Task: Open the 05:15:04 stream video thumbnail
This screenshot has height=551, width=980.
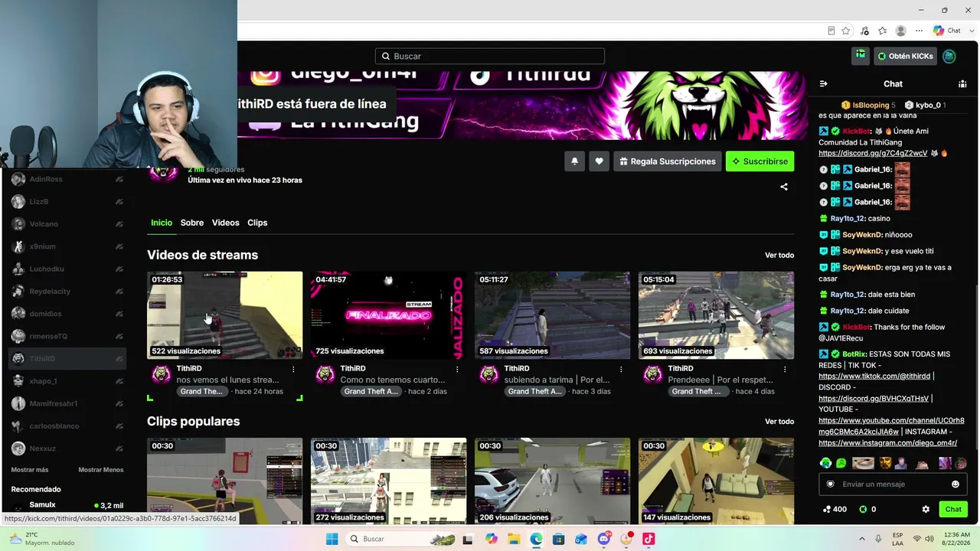Action: coord(717,315)
